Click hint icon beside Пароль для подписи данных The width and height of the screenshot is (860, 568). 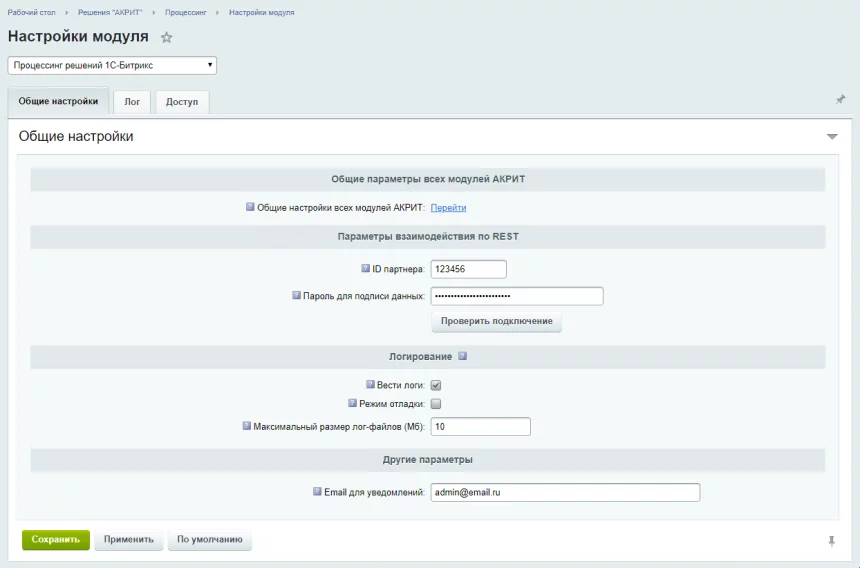[x=296, y=296]
